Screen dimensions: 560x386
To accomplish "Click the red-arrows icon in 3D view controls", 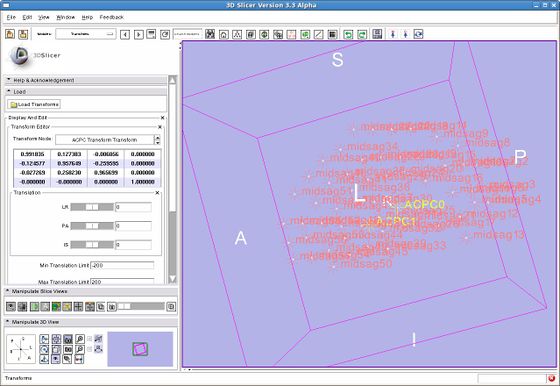I will coord(79,359).
